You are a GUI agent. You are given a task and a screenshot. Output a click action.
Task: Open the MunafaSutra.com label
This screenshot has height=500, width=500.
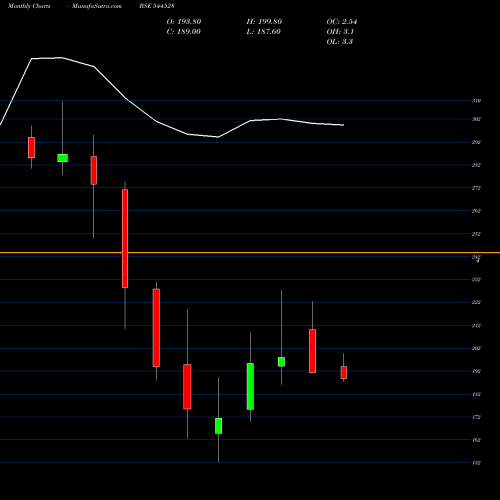coord(97,6)
